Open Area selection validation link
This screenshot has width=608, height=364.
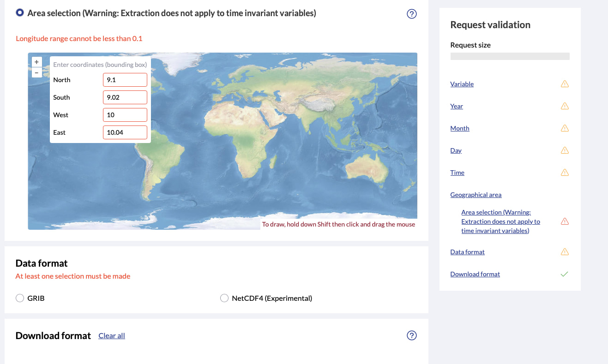pyautogui.click(x=501, y=221)
